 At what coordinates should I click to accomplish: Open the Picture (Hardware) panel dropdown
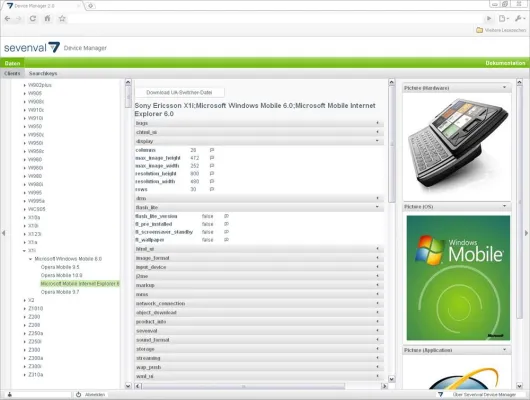coord(504,88)
